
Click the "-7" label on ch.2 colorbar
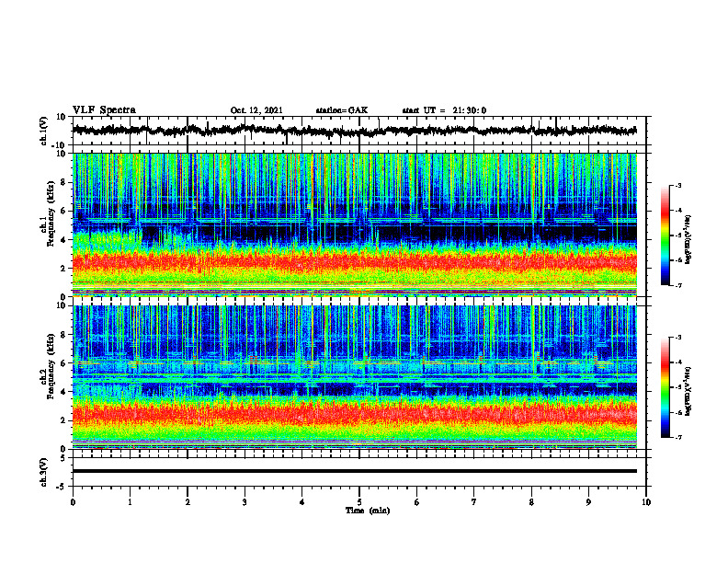click(678, 437)
